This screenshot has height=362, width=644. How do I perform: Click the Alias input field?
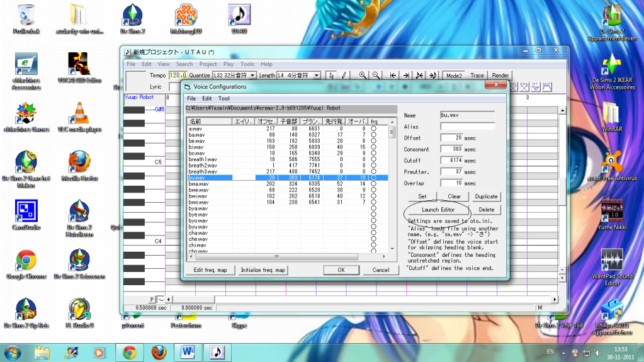click(467, 127)
